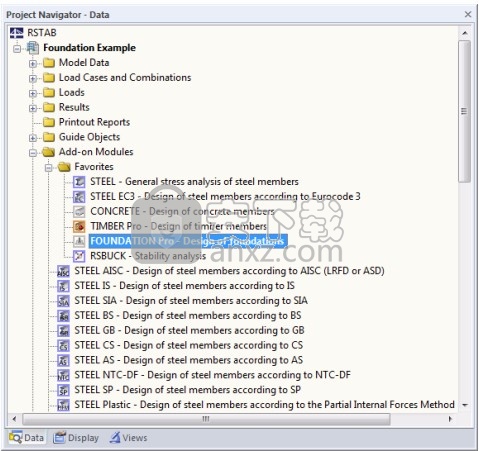Select the 'Foundation Example' model name
The width and height of the screenshot is (479, 451).
pyautogui.click(x=89, y=48)
